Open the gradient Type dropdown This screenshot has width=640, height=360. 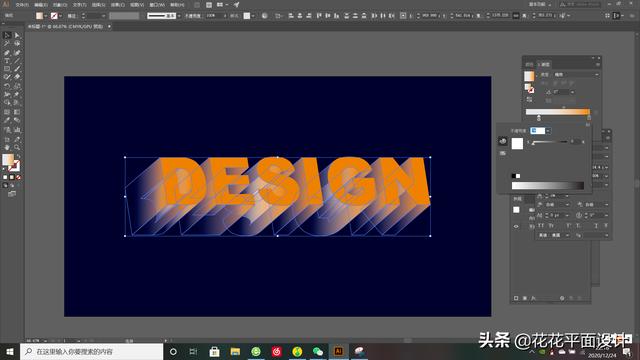point(576,75)
